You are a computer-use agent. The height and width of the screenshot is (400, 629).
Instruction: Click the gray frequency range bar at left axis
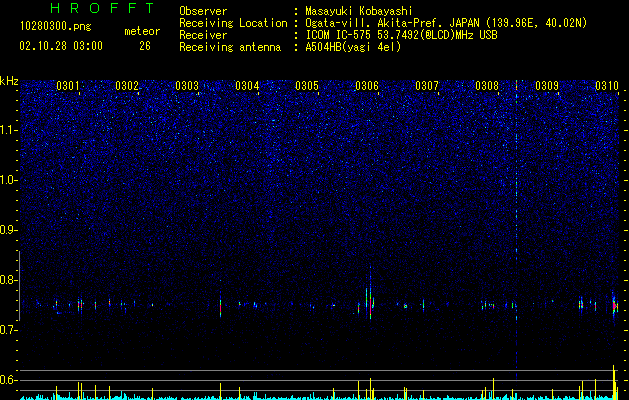click(19, 286)
